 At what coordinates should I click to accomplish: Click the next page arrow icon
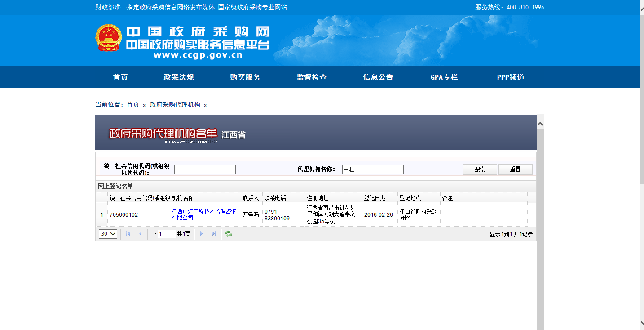click(202, 234)
